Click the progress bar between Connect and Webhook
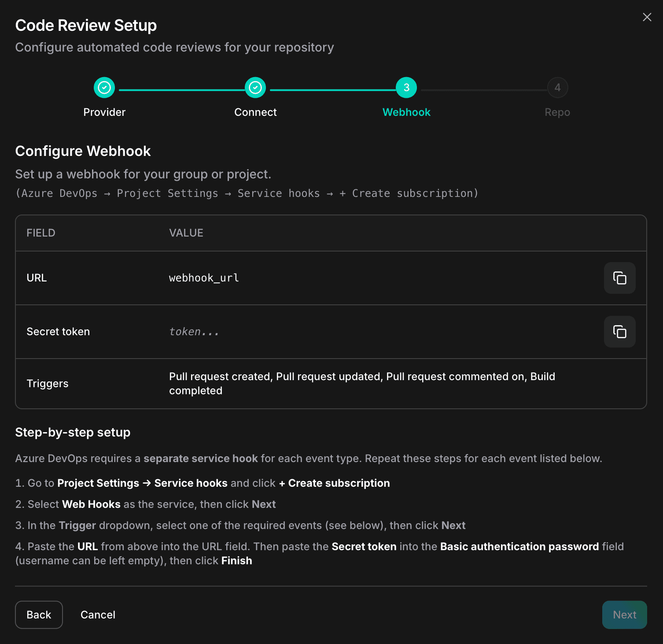This screenshot has width=663, height=644. click(330, 87)
